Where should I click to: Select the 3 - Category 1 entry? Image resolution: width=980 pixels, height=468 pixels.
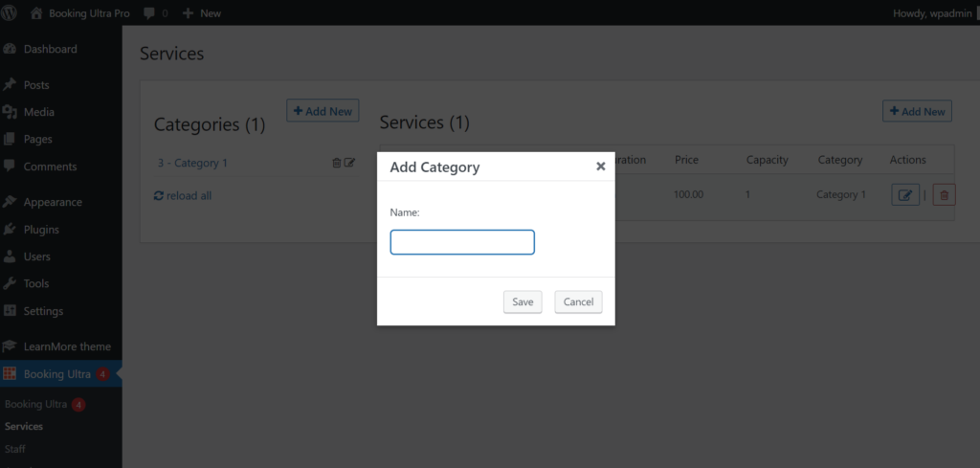click(192, 163)
